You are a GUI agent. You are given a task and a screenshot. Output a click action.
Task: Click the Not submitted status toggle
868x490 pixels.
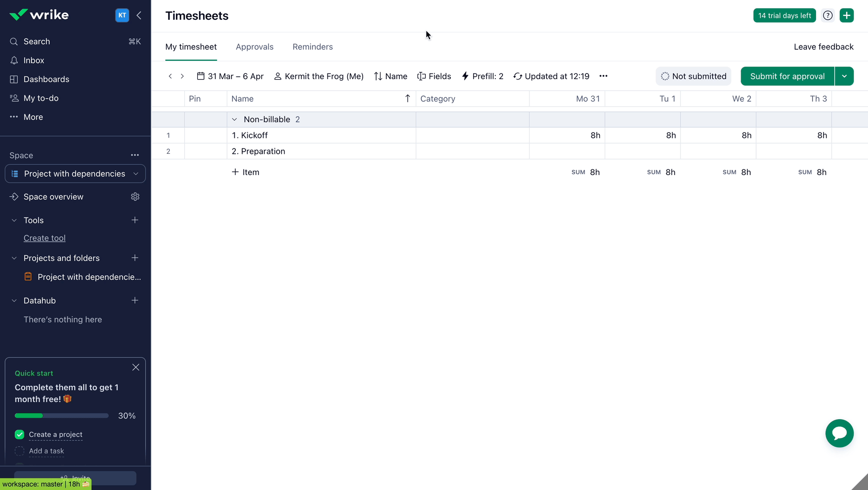coord(693,76)
